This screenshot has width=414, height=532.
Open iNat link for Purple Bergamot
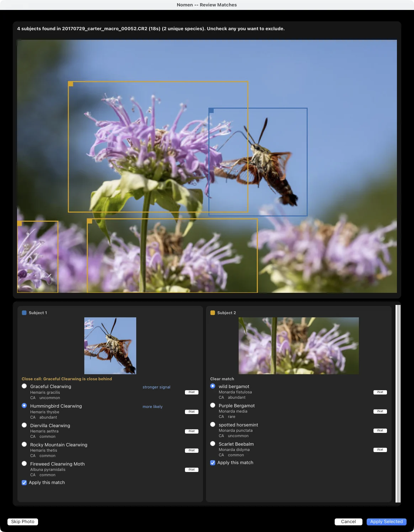pos(380,412)
